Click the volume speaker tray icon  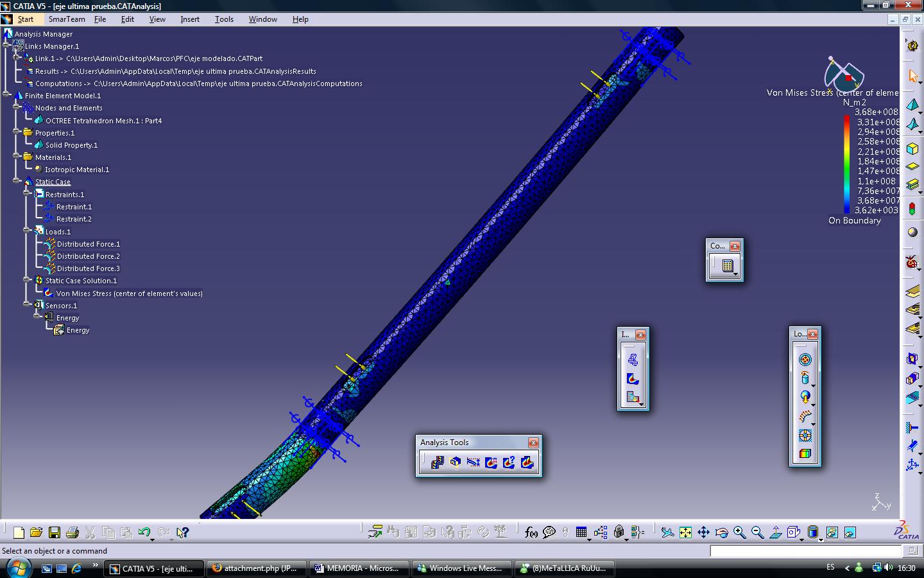coord(888,568)
